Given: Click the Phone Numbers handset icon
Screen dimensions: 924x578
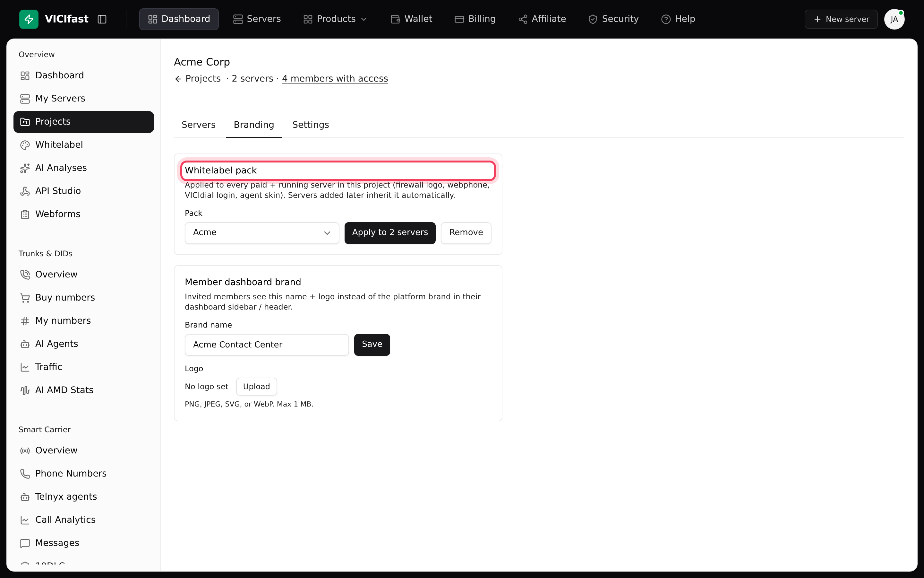Looking at the screenshot, I should 25,474.
